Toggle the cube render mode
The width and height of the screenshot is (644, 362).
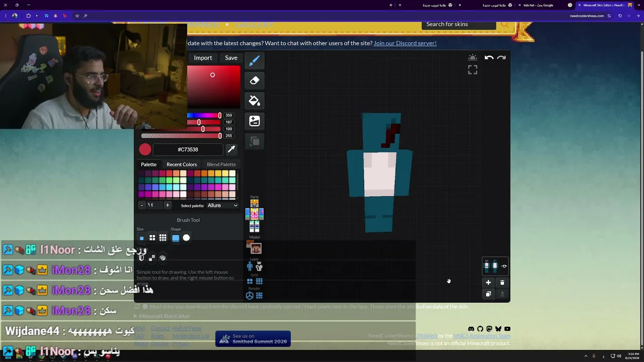(x=250, y=296)
